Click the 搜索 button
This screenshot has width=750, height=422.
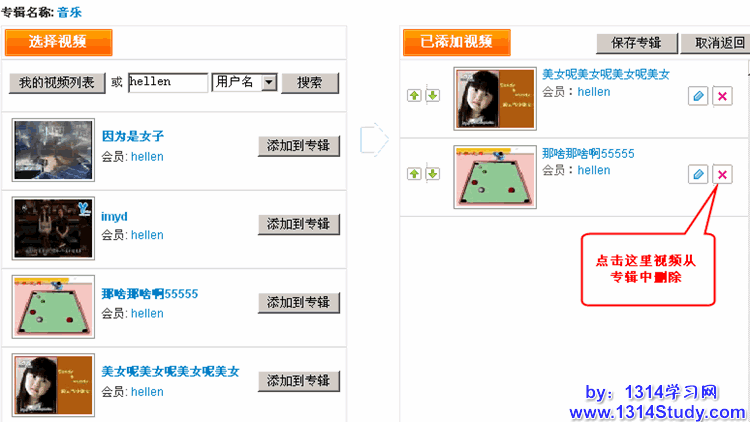(x=310, y=83)
